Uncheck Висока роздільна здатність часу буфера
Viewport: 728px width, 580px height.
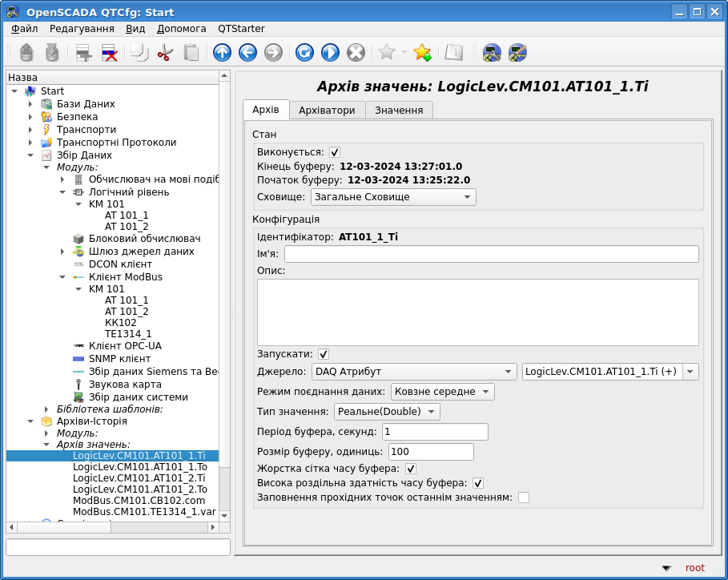pyautogui.click(x=478, y=483)
